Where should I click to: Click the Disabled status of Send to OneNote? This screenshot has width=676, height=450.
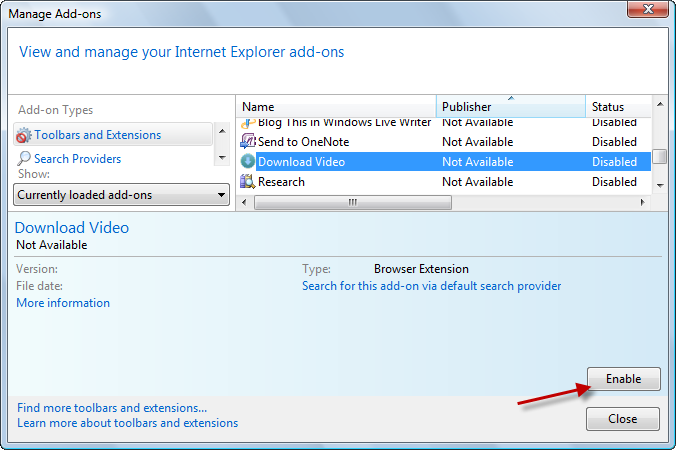[614, 142]
